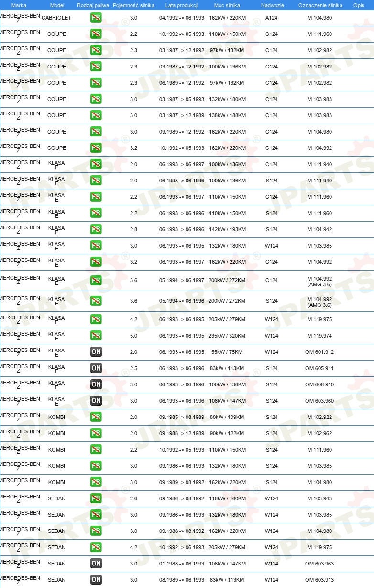Click the petrol icon for KLASA E 3.6 C124
The image size is (374, 588).
click(96, 280)
